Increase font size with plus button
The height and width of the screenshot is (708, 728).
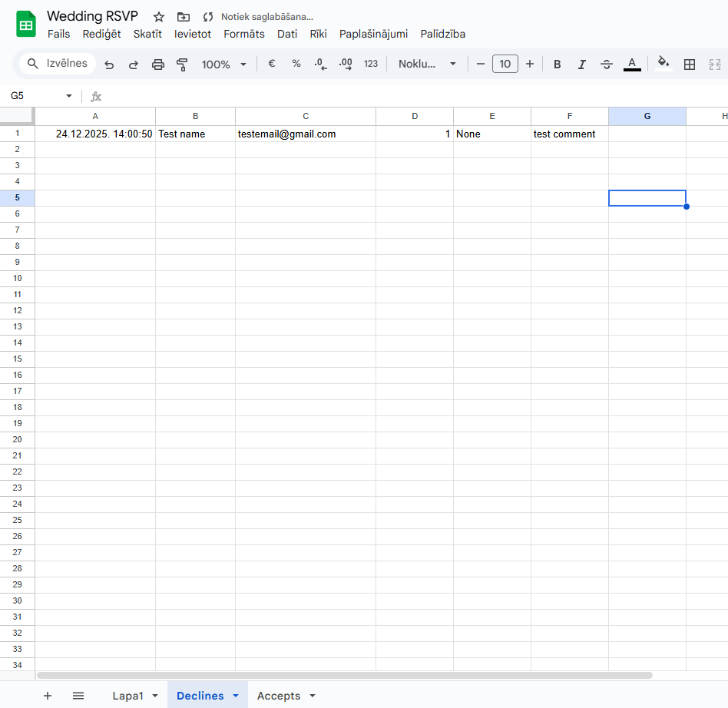tap(529, 64)
